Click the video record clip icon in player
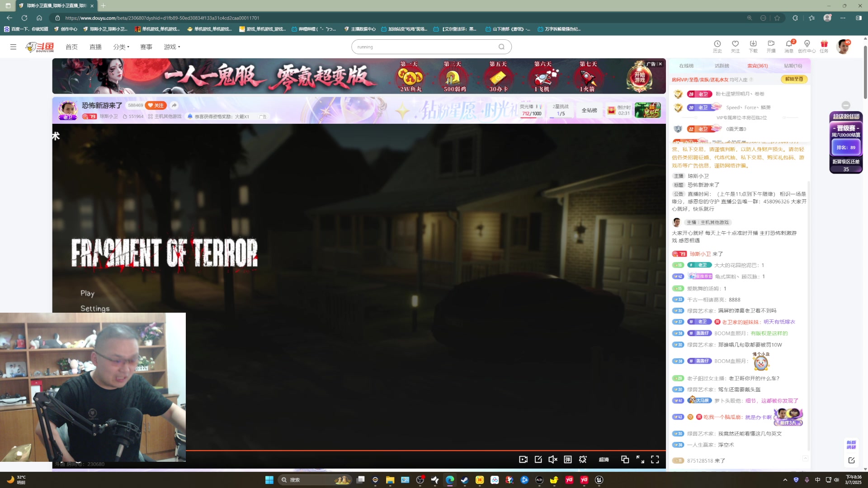The image size is (868, 488). pyautogui.click(x=523, y=460)
